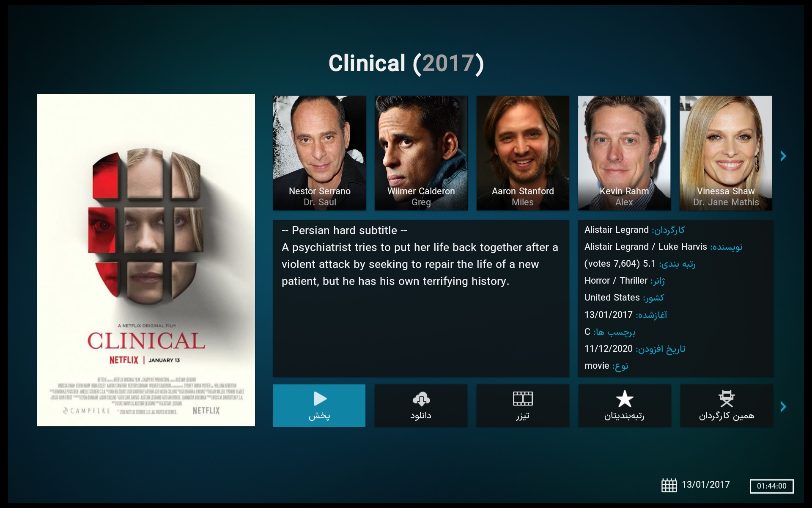Open Aaron Stanford actor card
Viewport: 812px width, 508px height.
click(x=523, y=153)
